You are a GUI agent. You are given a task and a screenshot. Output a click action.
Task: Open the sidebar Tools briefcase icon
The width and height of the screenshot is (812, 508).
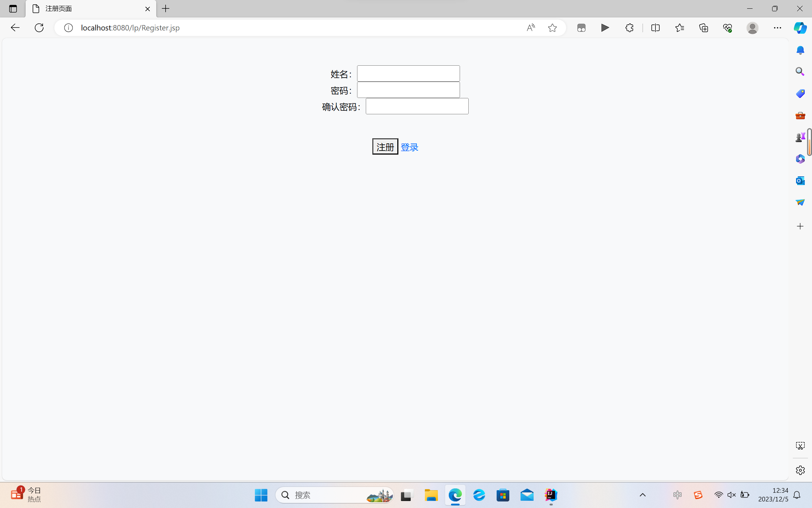(x=800, y=115)
